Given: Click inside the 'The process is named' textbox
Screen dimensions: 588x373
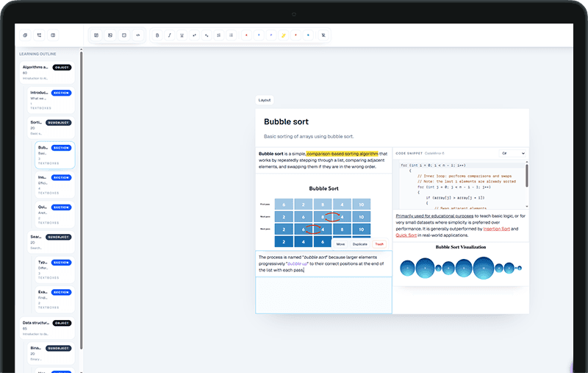Looking at the screenshot, I should [323, 264].
